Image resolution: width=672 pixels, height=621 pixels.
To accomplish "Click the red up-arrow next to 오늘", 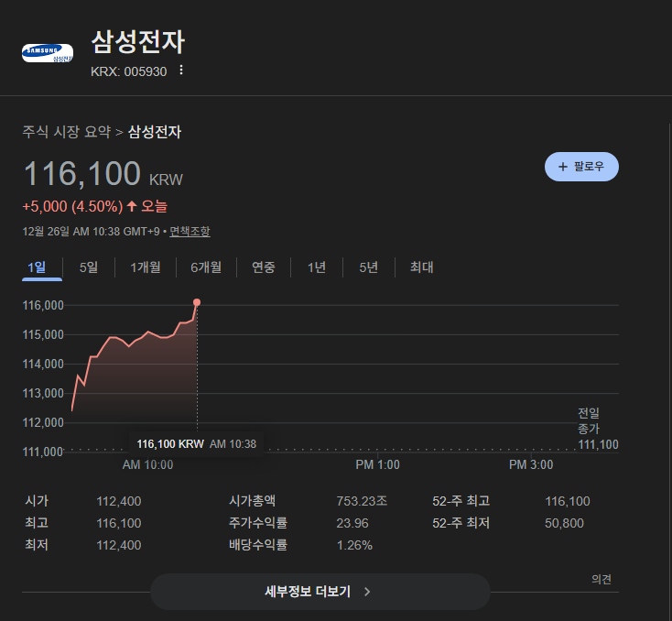I will click(132, 206).
